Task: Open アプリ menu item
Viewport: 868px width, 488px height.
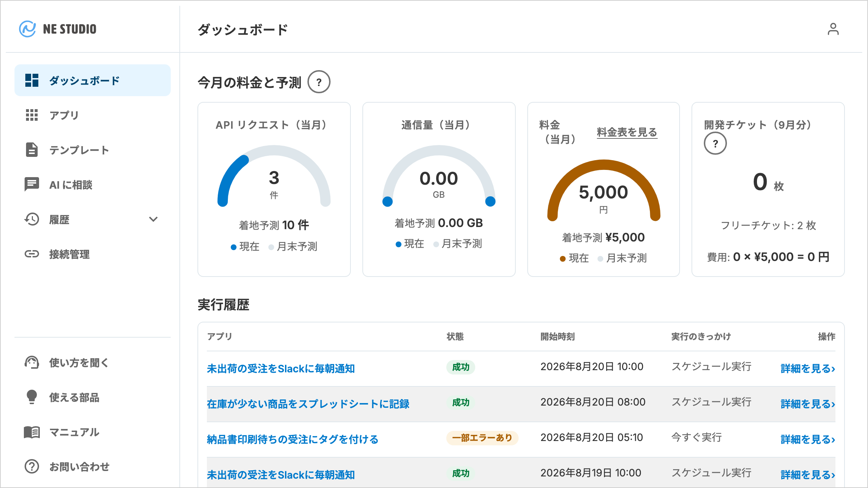Action: tap(93, 115)
